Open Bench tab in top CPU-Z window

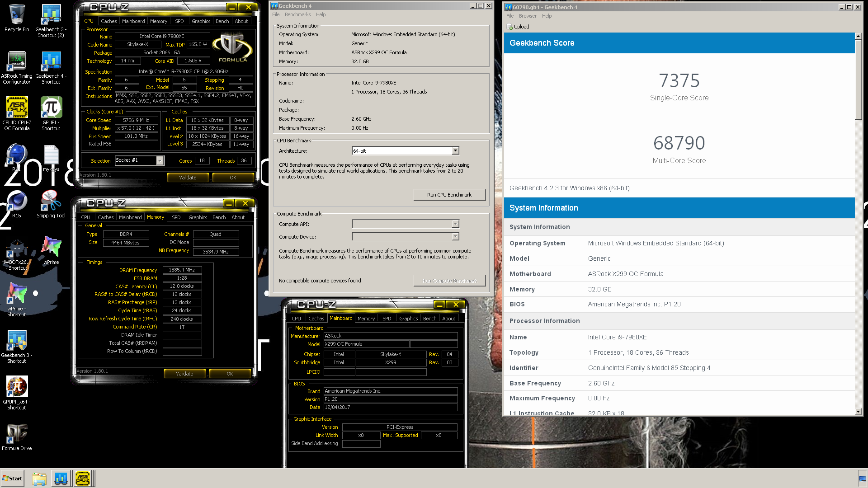point(222,21)
